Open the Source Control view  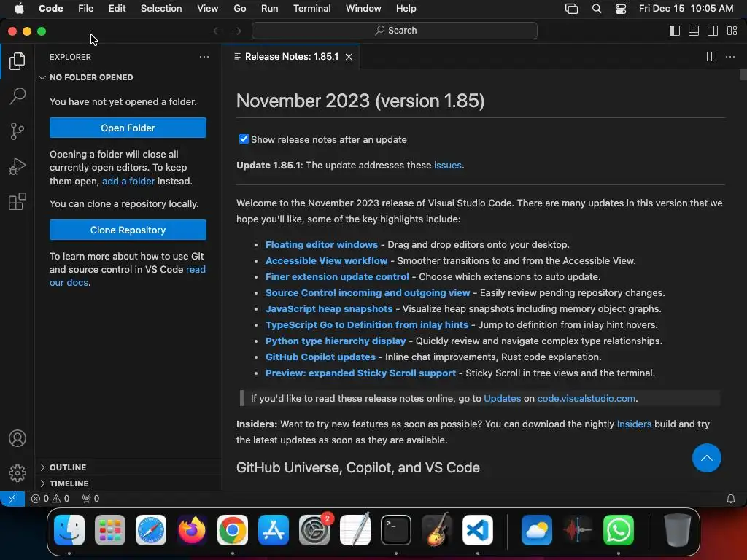click(18, 131)
